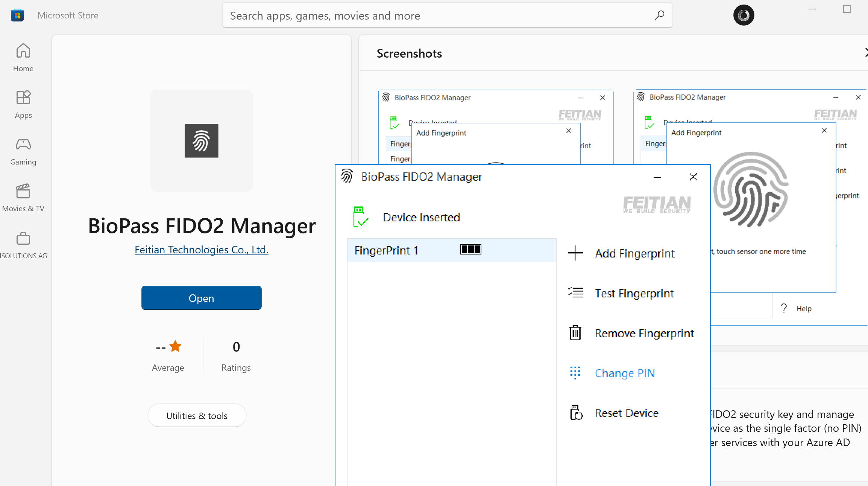Select Change PIN entry
The width and height of the screenshot is (868, 486).
(x=625, y=373)
